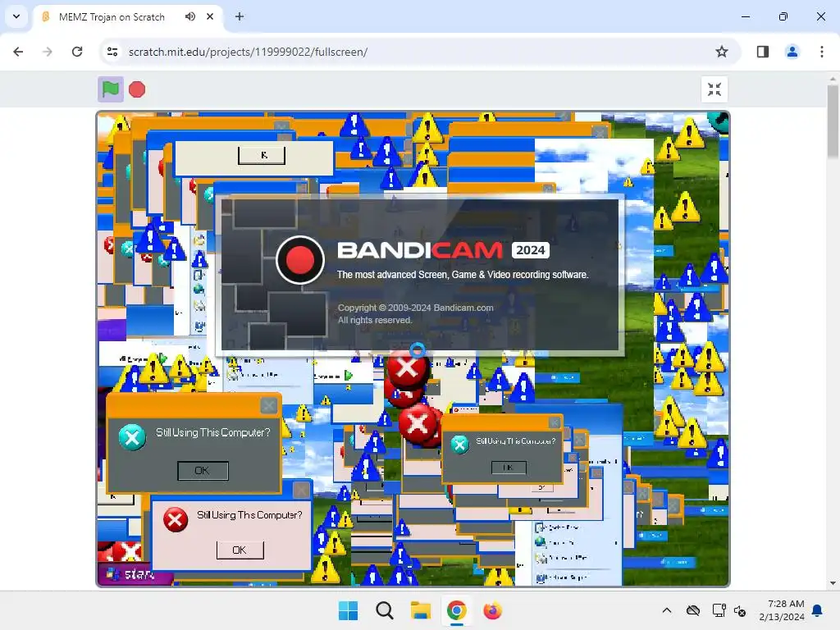840x630 pixels.
Task: Open Windows Start menu
Action: pos(348,610)
